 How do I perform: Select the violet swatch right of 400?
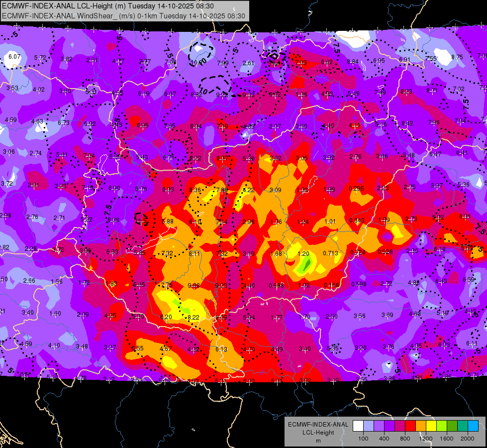point(390,426)
